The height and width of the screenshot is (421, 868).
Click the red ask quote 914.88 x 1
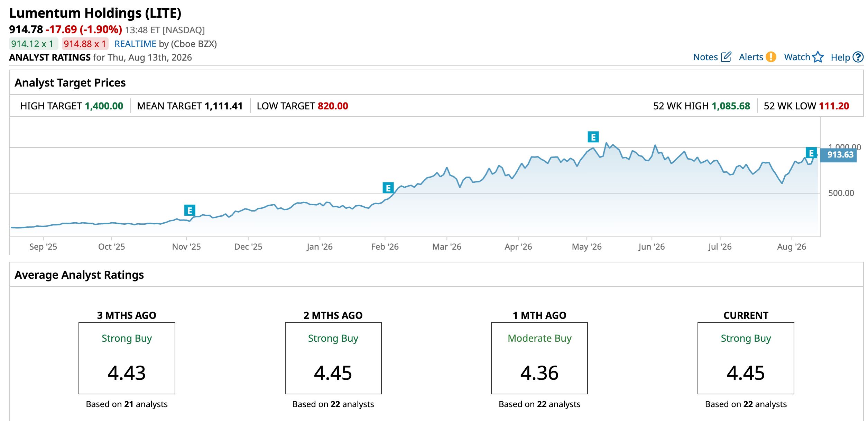pyautogui.click(x=85, y=44)
